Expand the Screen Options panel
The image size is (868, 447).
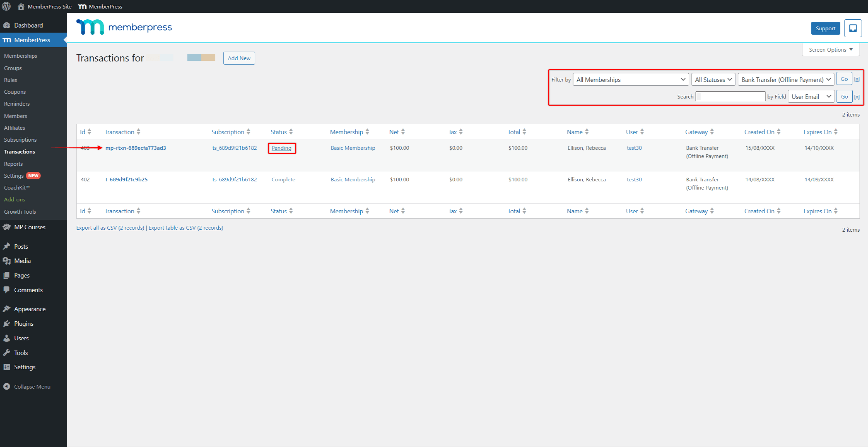coord(831,50)
